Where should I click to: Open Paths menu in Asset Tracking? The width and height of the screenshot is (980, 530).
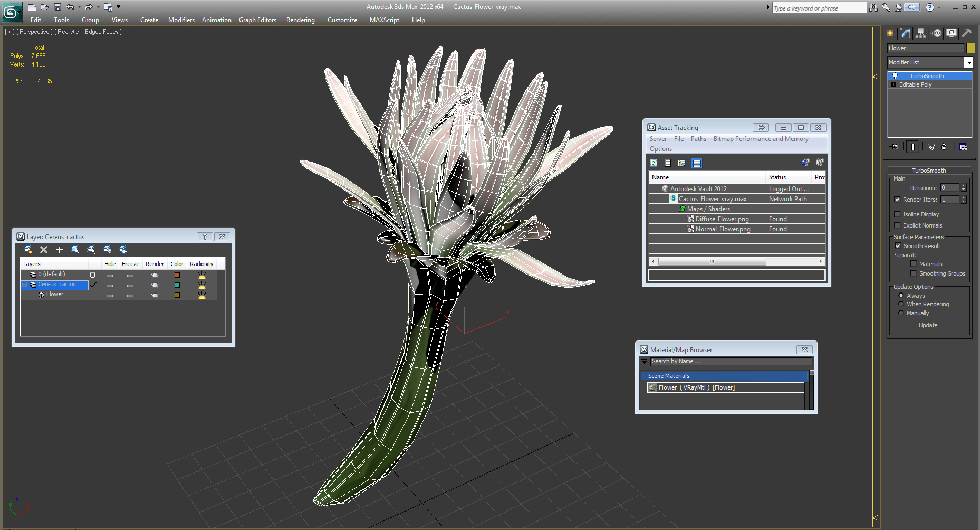click(x=698, y=139)
